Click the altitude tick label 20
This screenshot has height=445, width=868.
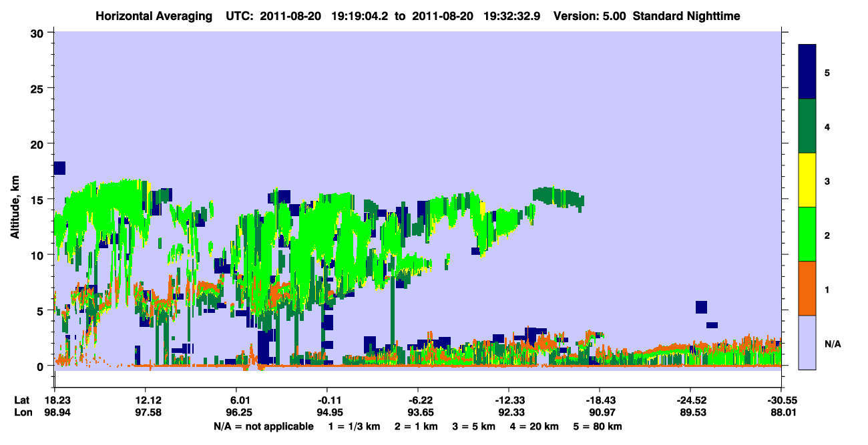(38, 144)
